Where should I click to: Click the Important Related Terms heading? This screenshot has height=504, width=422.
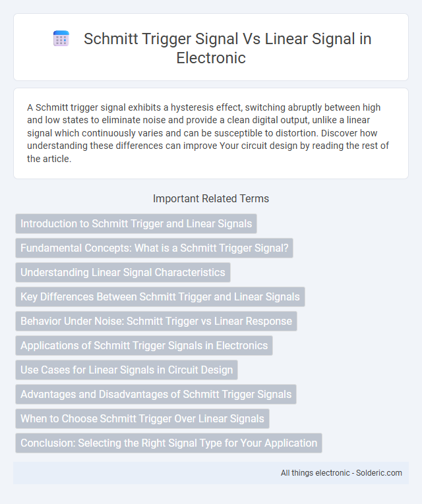point(211,199)
